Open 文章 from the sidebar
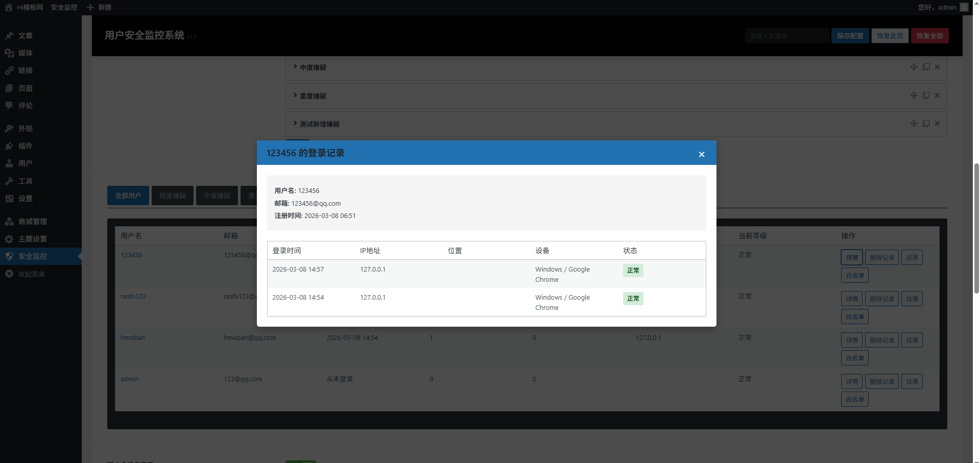Image resolution: width=980 pixels, height=463 pixels. pyautogui.click(x=25, y=36)
